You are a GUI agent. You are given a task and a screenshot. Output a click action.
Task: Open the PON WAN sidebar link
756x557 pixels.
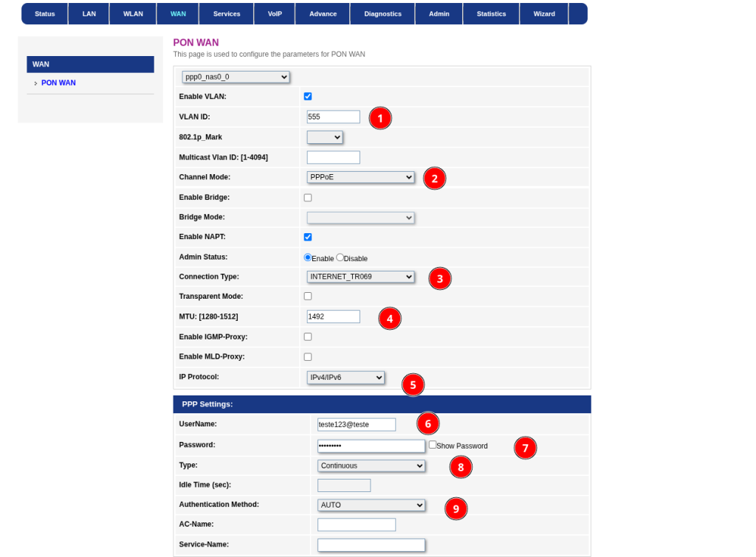coord(58,83)
